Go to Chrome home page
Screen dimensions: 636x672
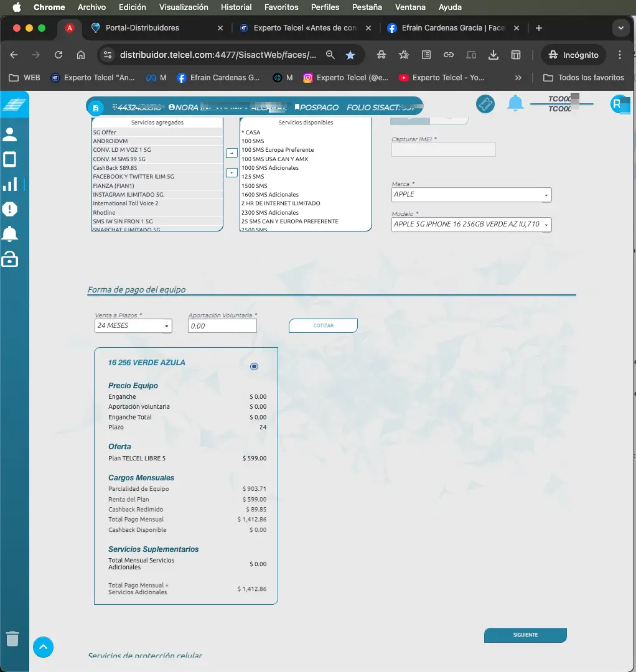pyautogui.click(x=80, y=55)
